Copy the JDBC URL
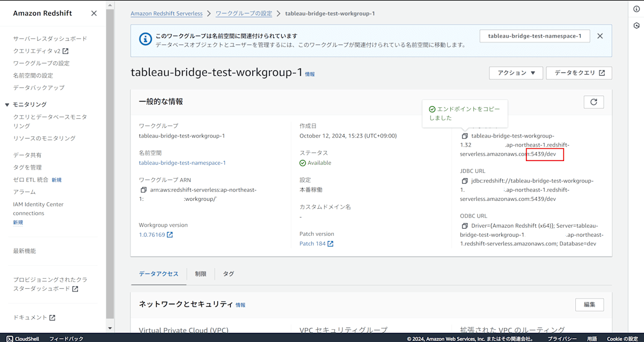This screenshot has width=644, height=342. coord(465,181)
